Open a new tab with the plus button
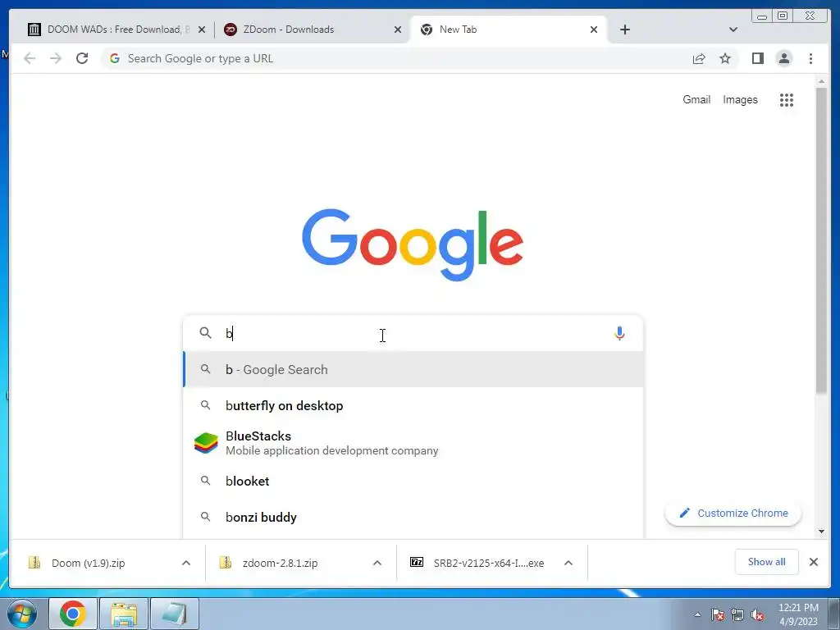Screen dimensions: 840x630 click(624, 30)
